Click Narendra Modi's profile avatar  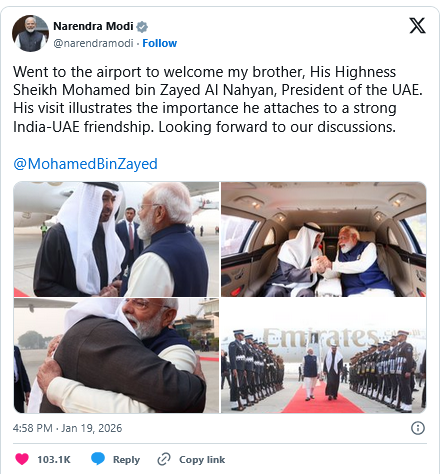pyautogui.click(x=30, y=33)
